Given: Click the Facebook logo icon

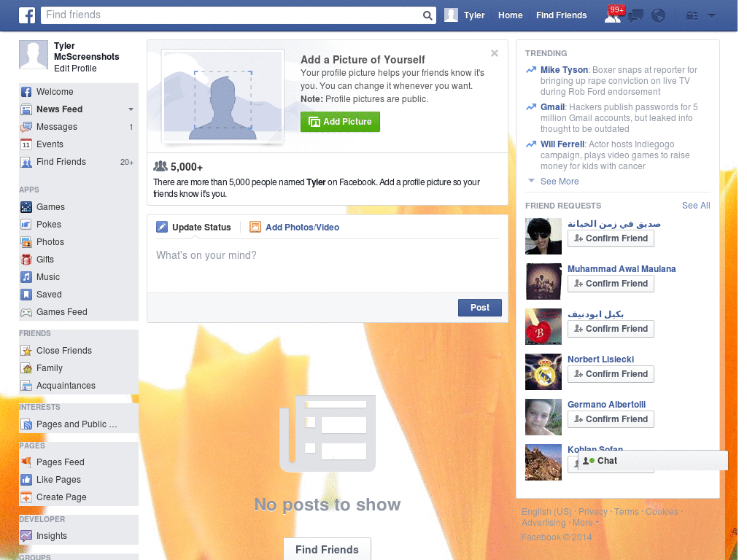Looking at the screenshot, I should point(27,15).
